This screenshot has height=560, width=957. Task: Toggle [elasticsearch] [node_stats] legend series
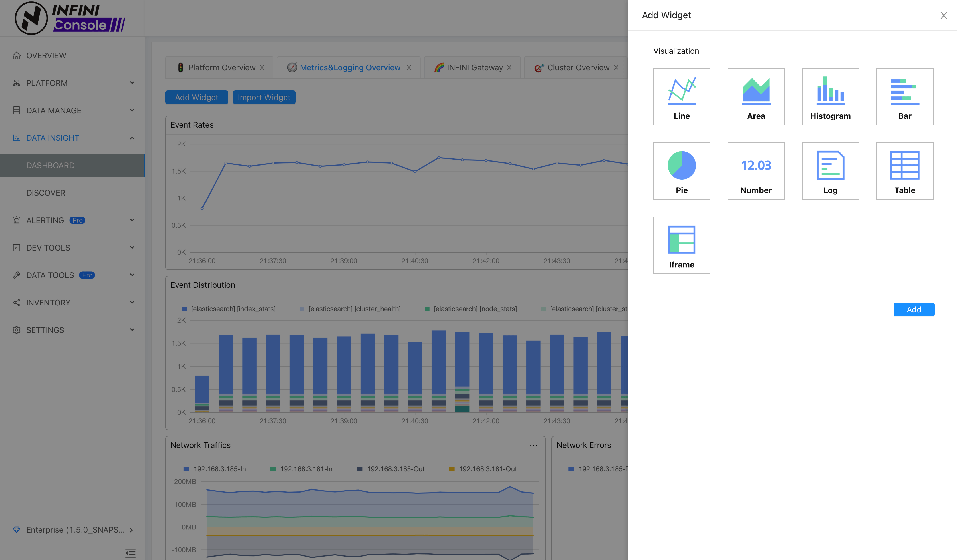[x=470, y=309]
